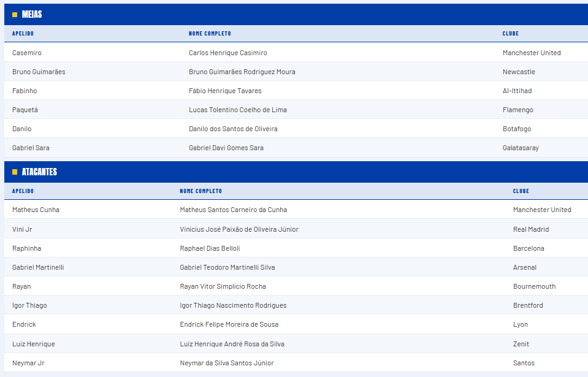Image resolution: width=588 pixels, height=377 pixels.
Task: Select the nickname Gabriel Sara
Action: point(31,148)
